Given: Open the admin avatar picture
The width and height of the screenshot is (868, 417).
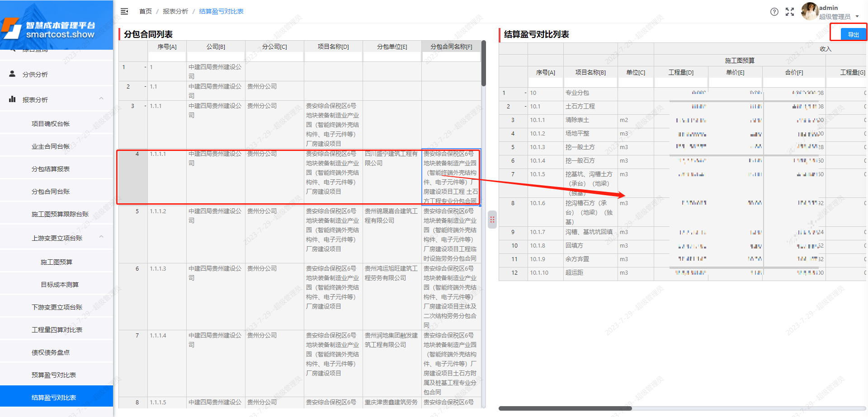Looking at the screenshot, I should [x=809, y=12].
